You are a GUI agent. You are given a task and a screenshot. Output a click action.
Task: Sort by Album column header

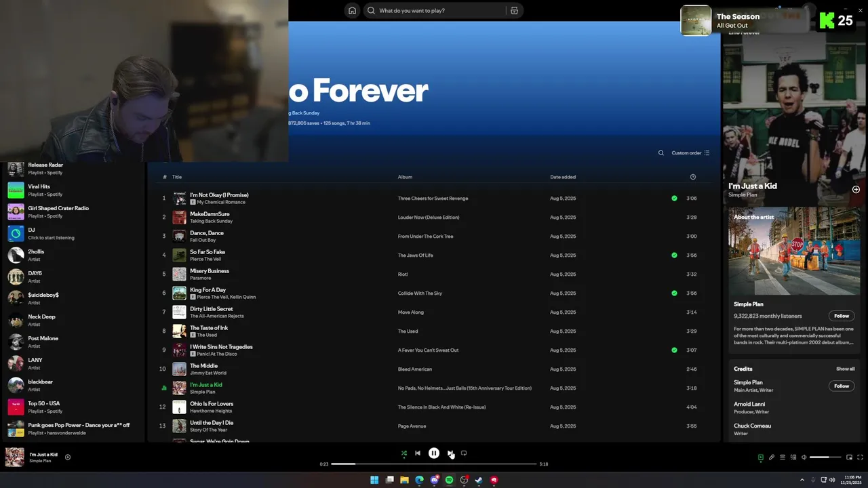pos(405,177)
